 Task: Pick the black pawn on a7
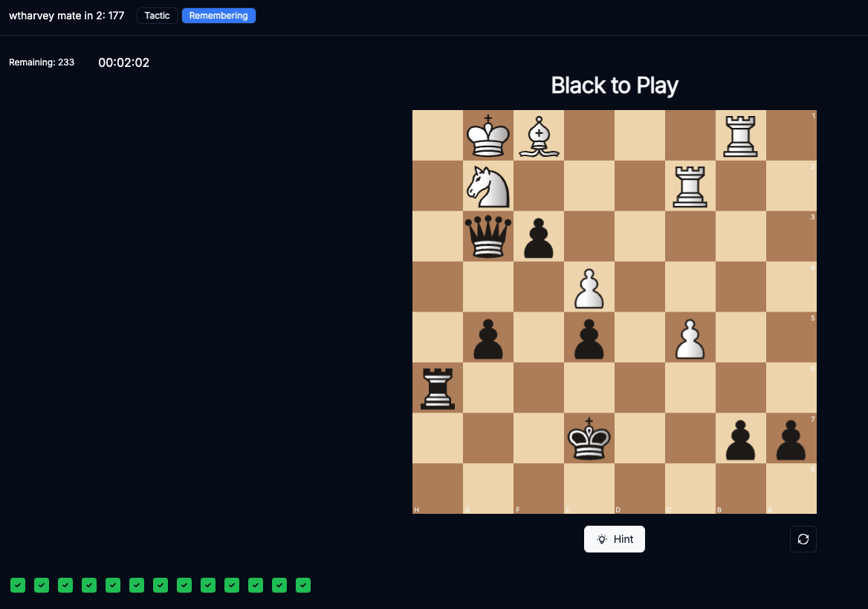coord(791,439)
